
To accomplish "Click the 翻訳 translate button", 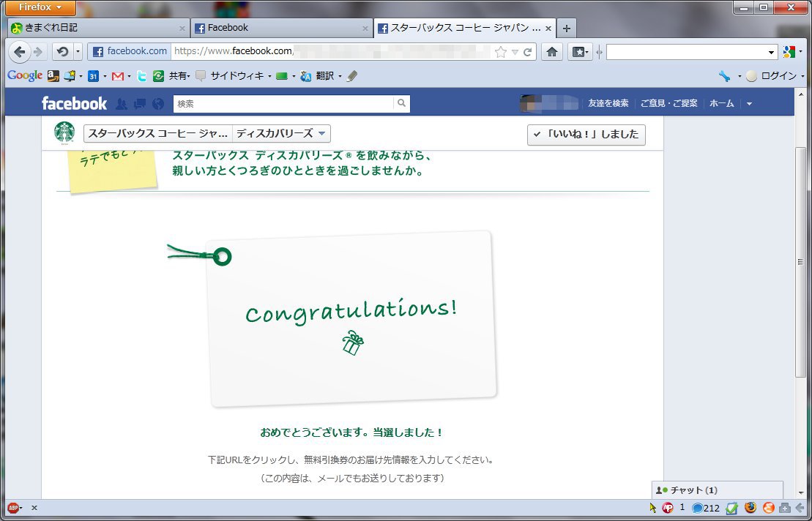I will tap(318, 76).
